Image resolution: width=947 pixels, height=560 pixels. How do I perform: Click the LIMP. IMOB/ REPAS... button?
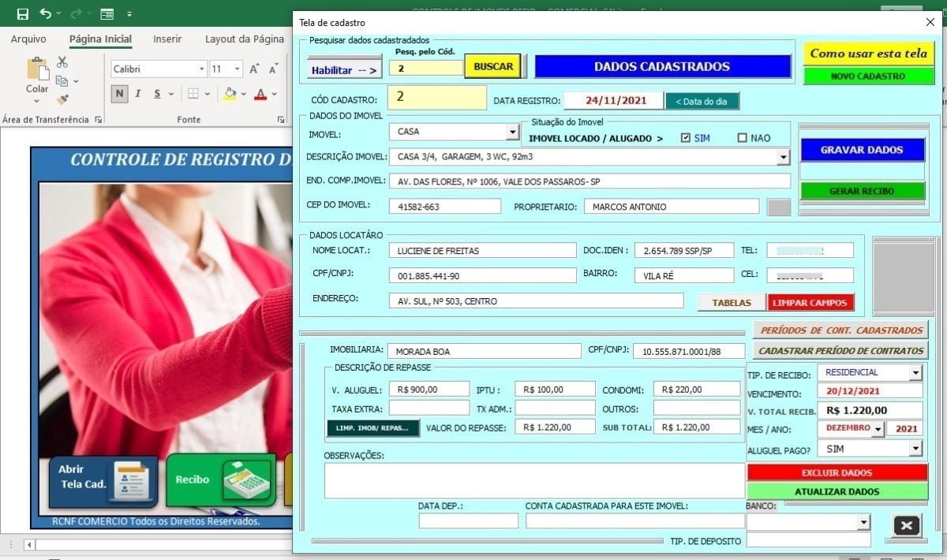pyautogui.click(x=373, y=427)
